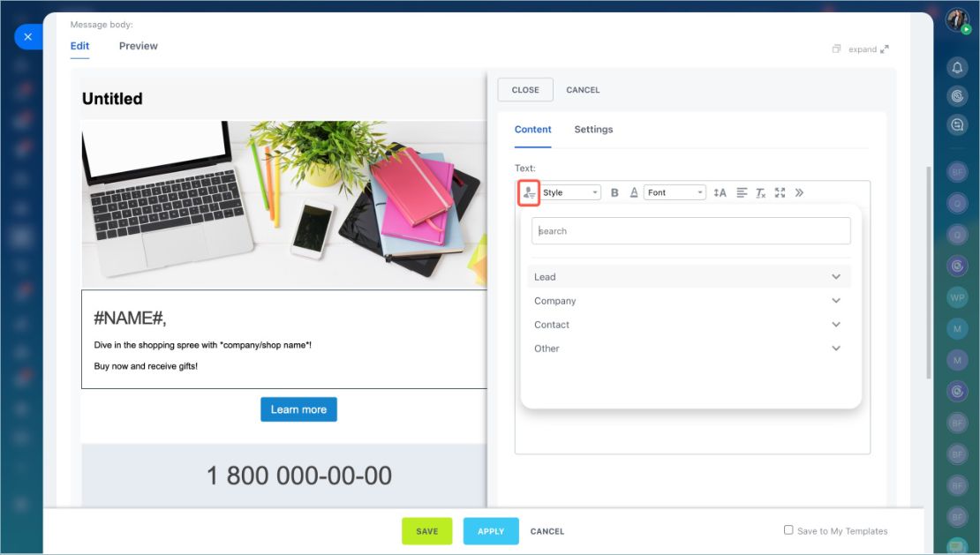Open the Font dropdown
980x555 pixels.
tap(675, 193)
